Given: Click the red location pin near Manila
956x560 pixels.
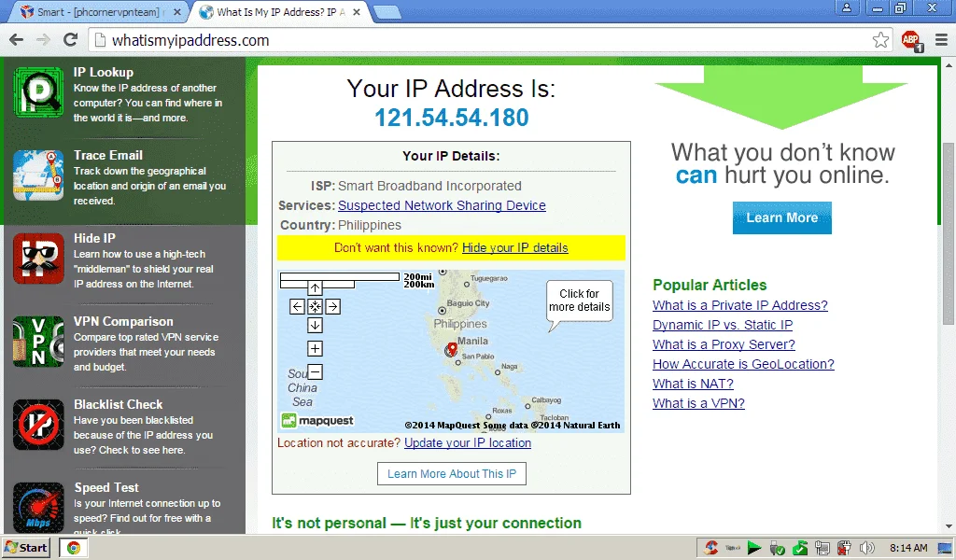Looking at the screenshot, I should pos(451,349).
